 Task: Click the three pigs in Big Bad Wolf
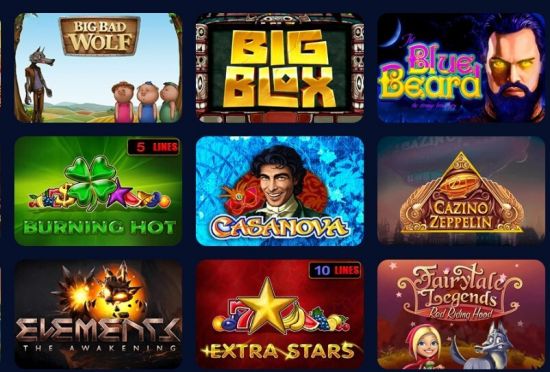tap(146, 102)
